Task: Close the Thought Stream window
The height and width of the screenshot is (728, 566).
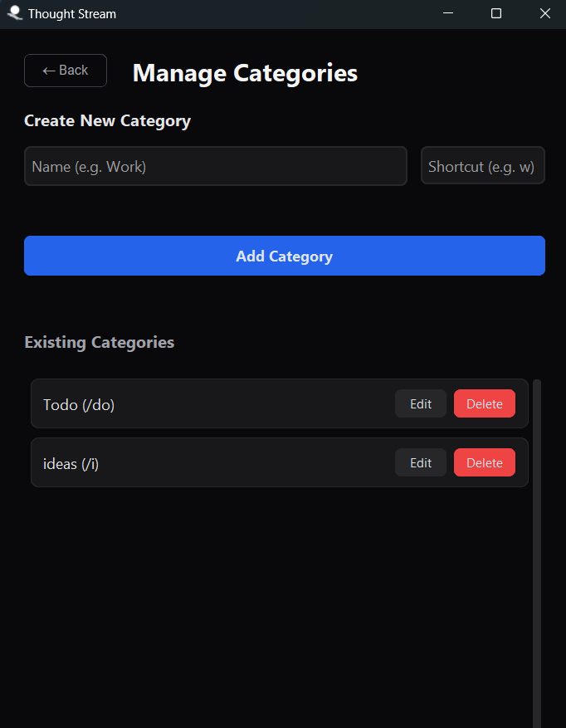Action: (545, 13)
